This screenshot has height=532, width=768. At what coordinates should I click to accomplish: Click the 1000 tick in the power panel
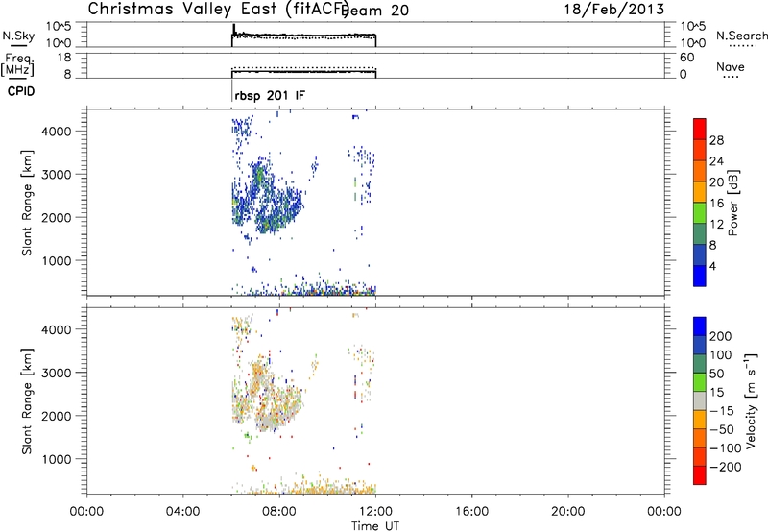[57, 261]
